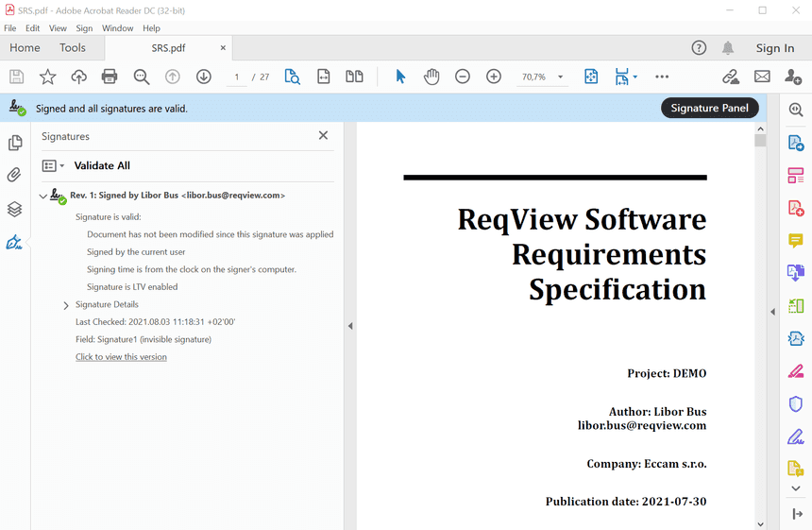Screen dimensions: 812x530
Task: Toggle Signatures pen sidebar panel
Action: [x=14, y=242]
